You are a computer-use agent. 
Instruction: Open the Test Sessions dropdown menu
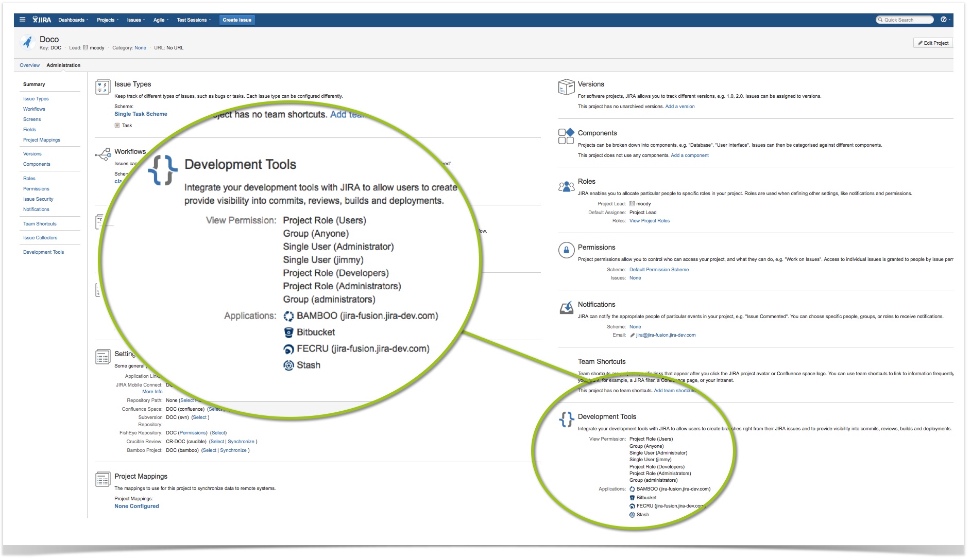tap(194, 20)
